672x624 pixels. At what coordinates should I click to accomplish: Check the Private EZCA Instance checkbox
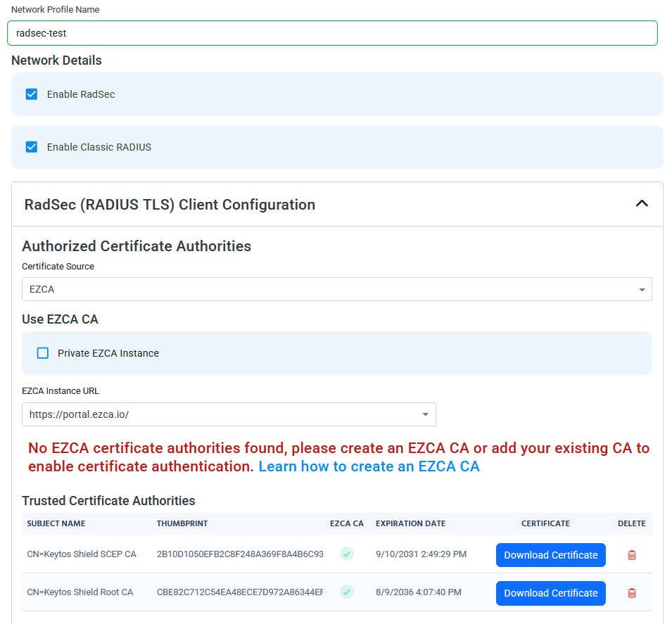tap(43, 353)
